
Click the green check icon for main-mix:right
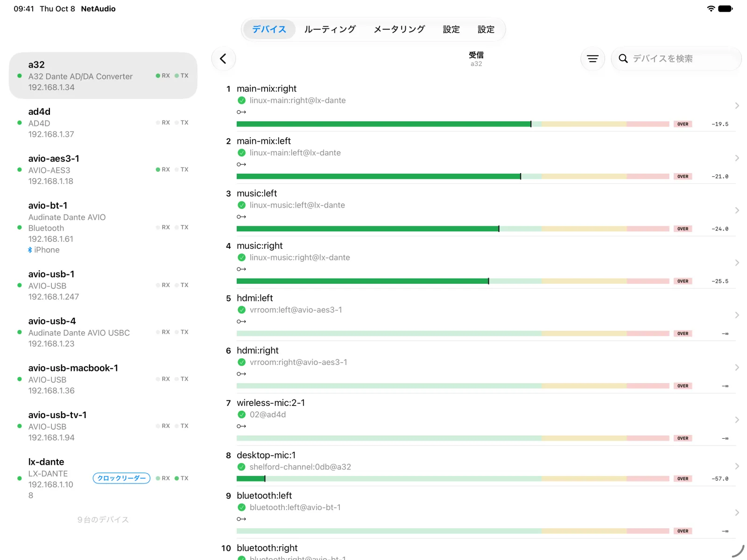click(x=242, y=100)
